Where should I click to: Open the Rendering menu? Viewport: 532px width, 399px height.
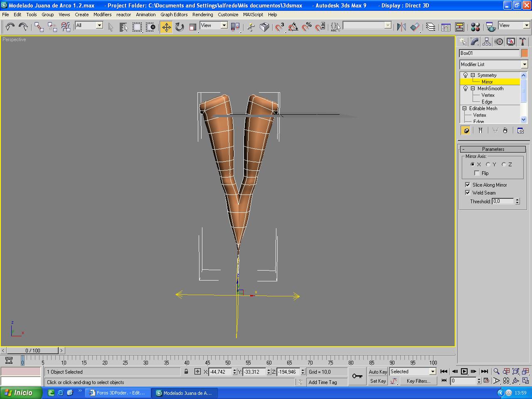click(202, 15)
